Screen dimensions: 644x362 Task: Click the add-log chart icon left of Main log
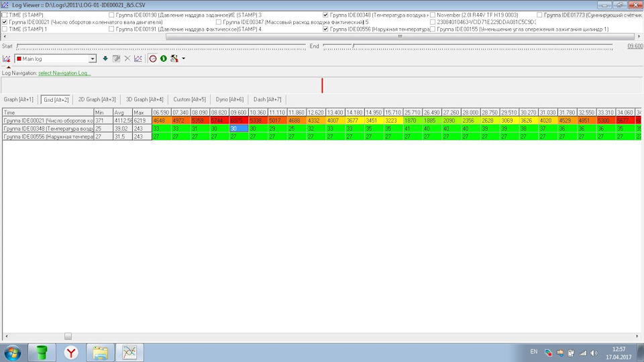coord(7,59)
